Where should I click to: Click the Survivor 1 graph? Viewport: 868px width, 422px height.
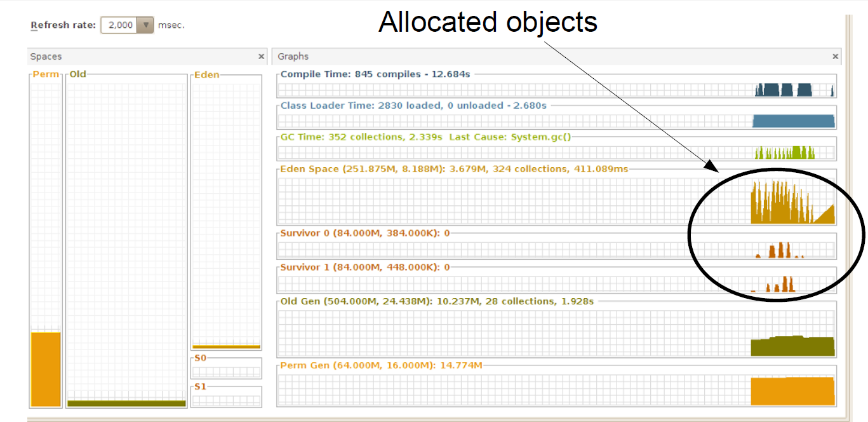pos(556,284)
